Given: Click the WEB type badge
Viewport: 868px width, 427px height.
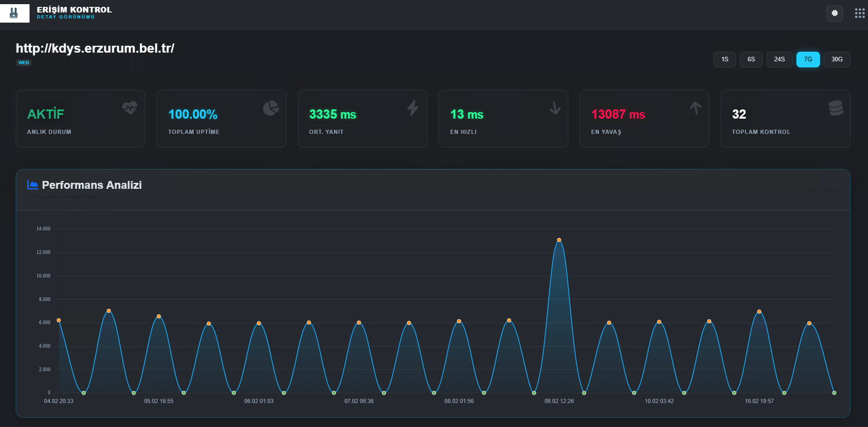Looking at the screenshot, I should coord(24,63).
